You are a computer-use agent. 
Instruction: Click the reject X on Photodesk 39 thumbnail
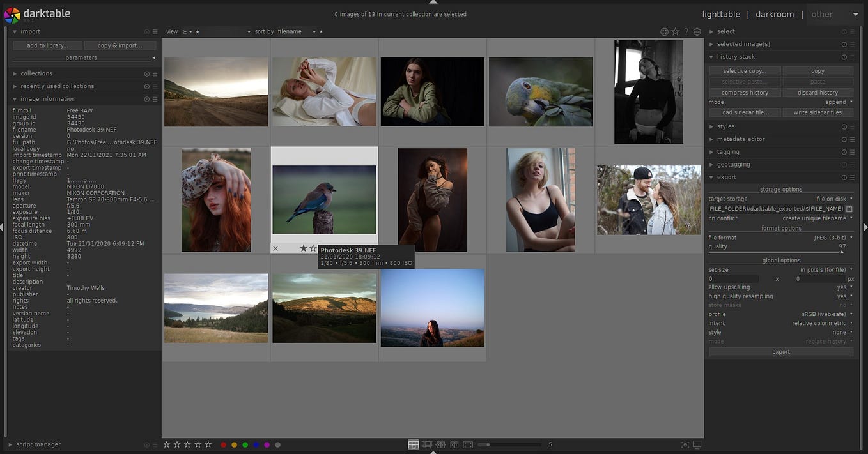pos(275,248)
